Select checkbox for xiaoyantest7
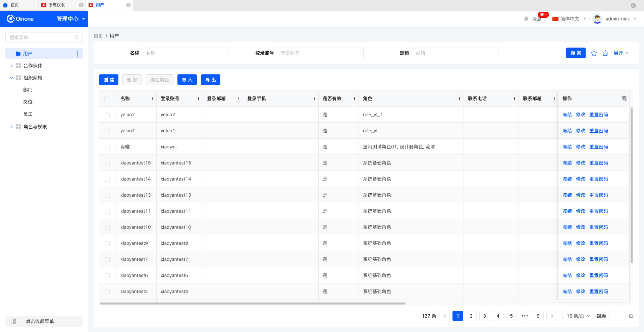644x332 pixels. [107, 260]
